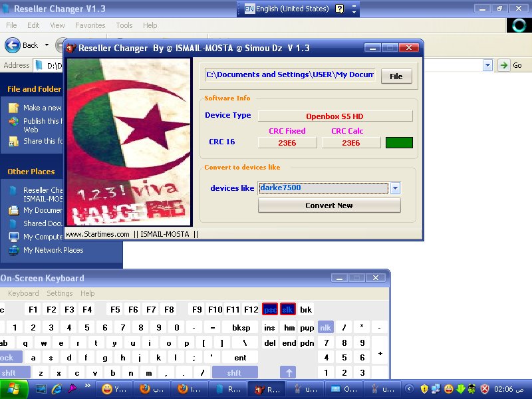Select the darke7500 combo box text
The height and width of the screenshot is (399, 532).
tap(324, 188)
